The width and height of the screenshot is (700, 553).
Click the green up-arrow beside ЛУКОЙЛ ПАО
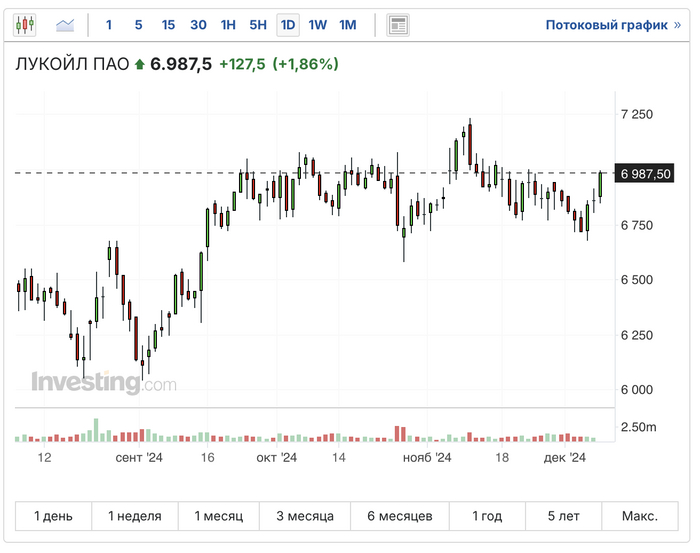pos(139,65)
